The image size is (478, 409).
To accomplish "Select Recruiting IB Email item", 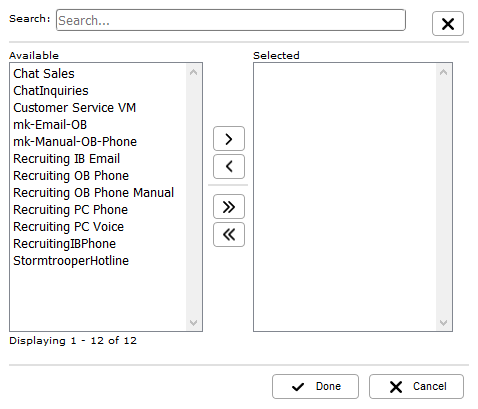I will click(x=98, y=158).
